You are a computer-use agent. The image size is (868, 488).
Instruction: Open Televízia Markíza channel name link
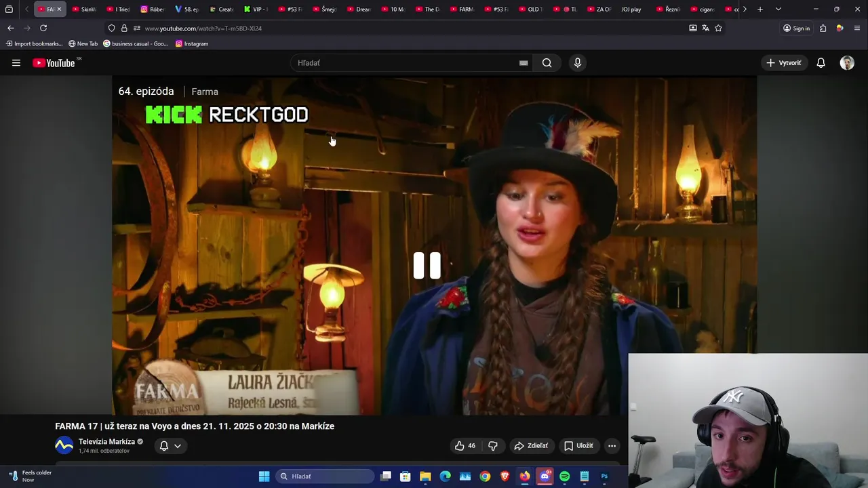click(106, 442)
